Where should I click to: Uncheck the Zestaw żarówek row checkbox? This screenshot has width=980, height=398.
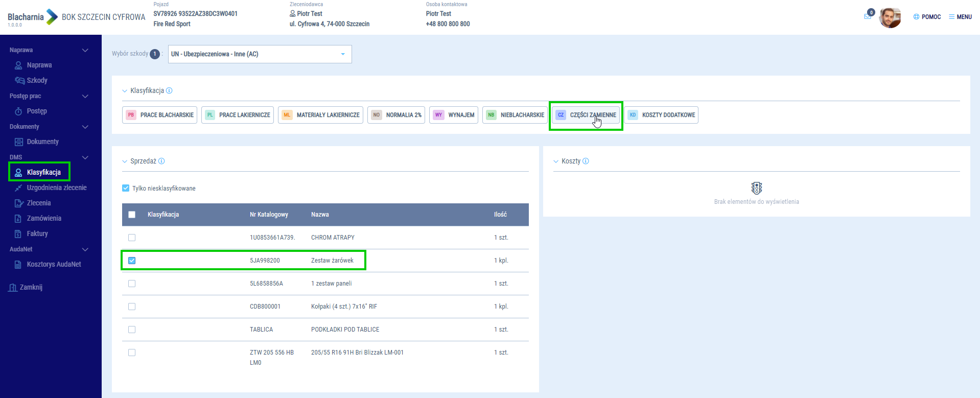pyautogui.click(x=132, y=261)
